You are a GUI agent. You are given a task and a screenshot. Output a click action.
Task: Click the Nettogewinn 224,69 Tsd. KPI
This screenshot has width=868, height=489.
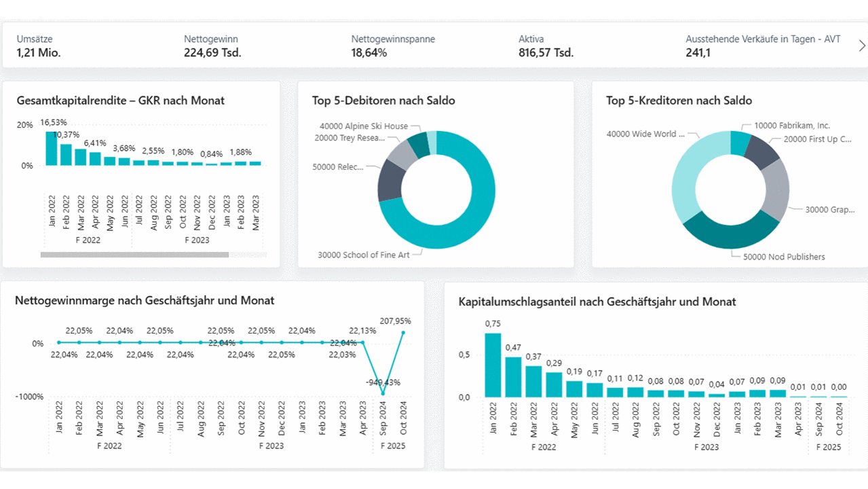(x=212, y=46)
